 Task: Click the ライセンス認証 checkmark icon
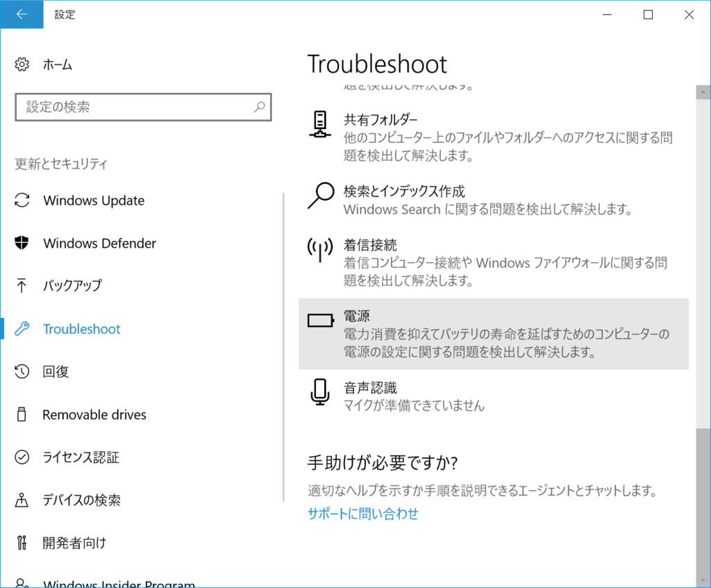coord(22,457)
